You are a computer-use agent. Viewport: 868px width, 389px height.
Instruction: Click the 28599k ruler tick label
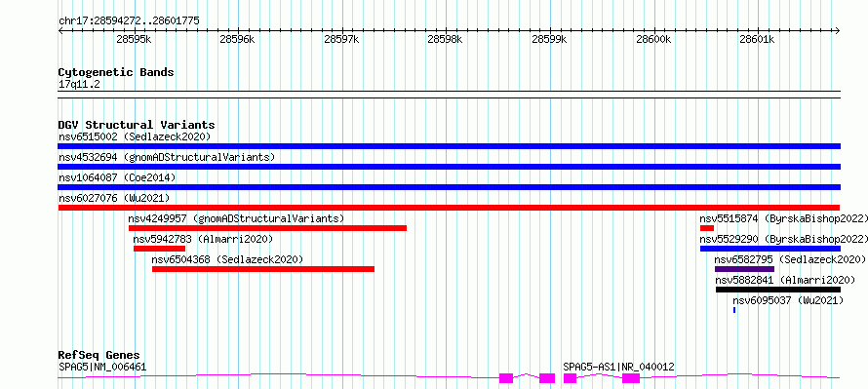(x=549, y=39)
